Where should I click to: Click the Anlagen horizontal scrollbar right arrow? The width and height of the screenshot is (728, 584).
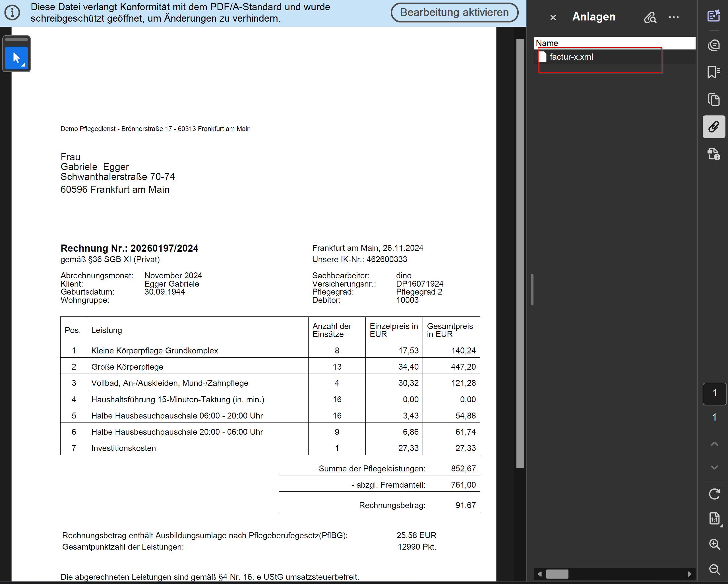(690, 574)
